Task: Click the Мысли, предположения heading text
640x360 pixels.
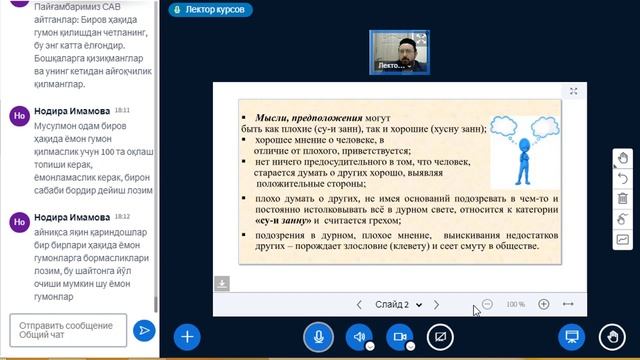Action: click(309, 118)
